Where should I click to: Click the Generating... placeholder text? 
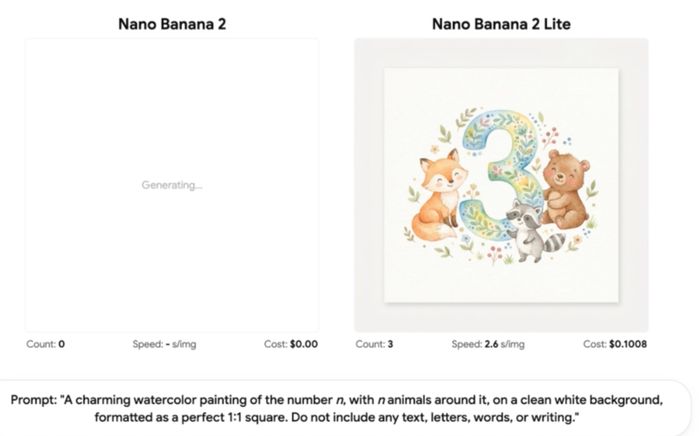[x=172, y=185]
